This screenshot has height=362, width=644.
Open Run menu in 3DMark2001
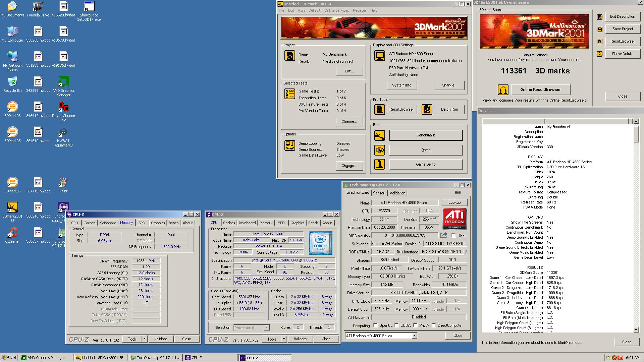click(x=301, y=10)
